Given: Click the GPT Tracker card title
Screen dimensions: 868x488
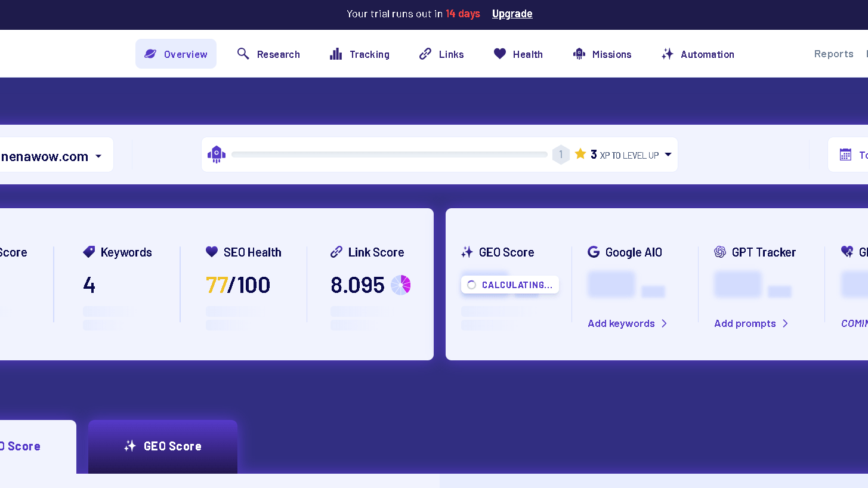Looking at the screenshot, I should [x=764, y=252].
